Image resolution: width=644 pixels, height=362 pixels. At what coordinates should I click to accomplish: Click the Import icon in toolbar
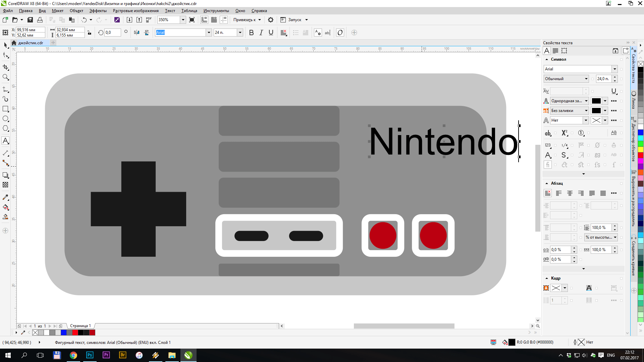click(x=129, y=20)
